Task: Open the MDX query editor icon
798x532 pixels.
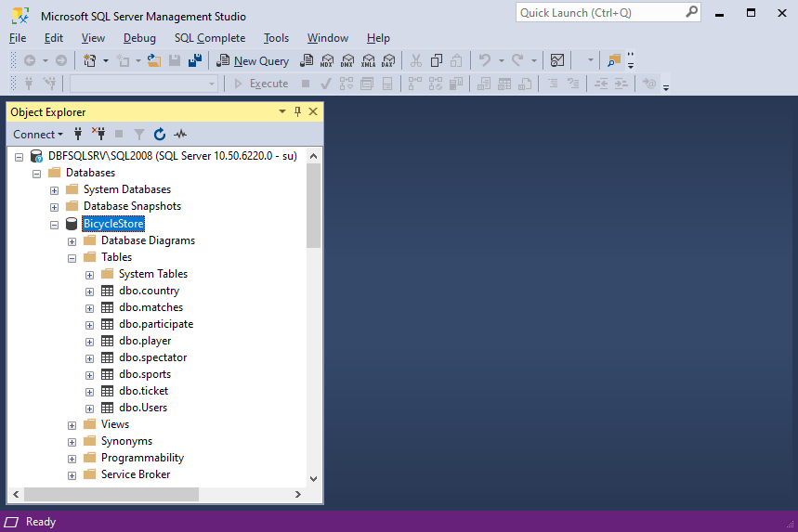Action: pyautogui.click(x=327, y=61)
